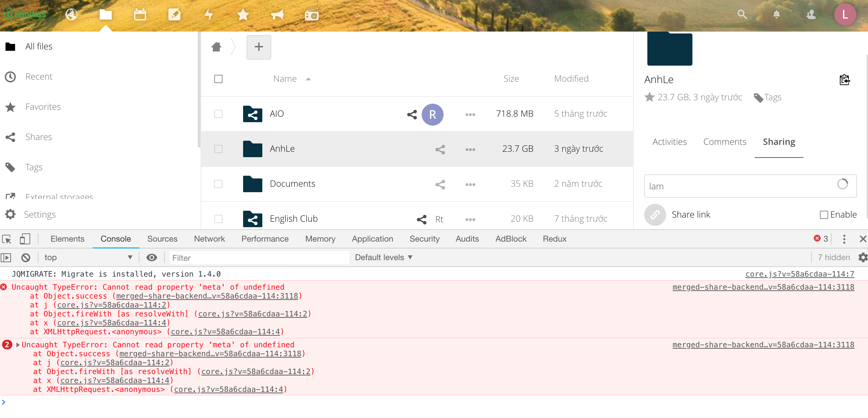Open the Announcements megaphone icon

click(277, 15)
